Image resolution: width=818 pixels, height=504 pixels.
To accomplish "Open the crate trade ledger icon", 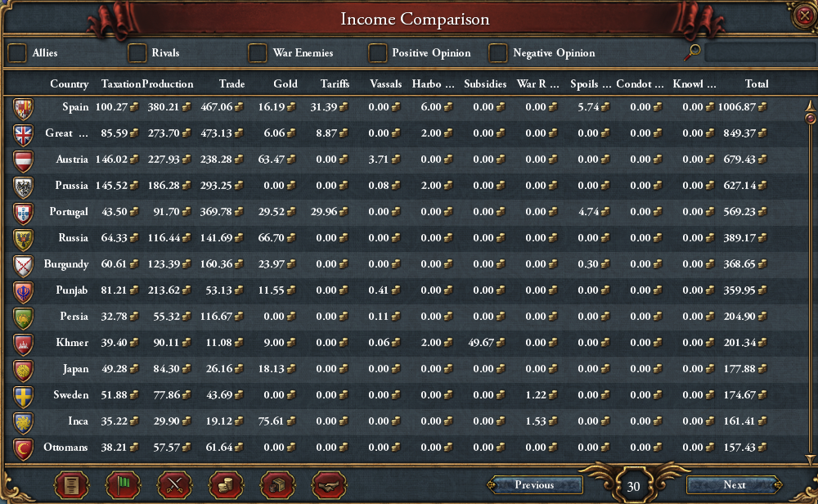I will (277, 486).
